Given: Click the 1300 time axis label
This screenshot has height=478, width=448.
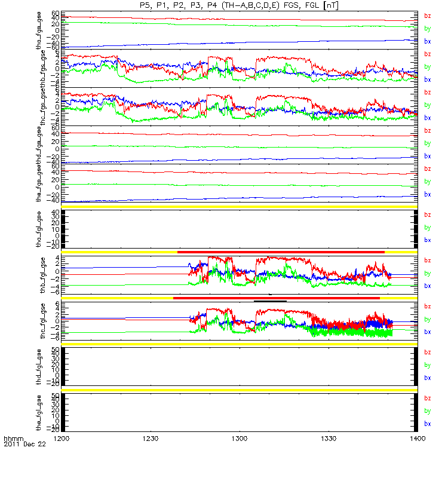Looking at the screenshot, I should [240, 439].
